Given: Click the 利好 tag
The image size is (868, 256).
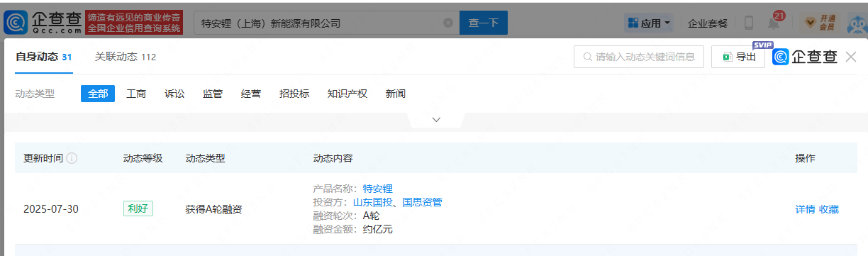Looking at the screenshot, I should (138, 209).
